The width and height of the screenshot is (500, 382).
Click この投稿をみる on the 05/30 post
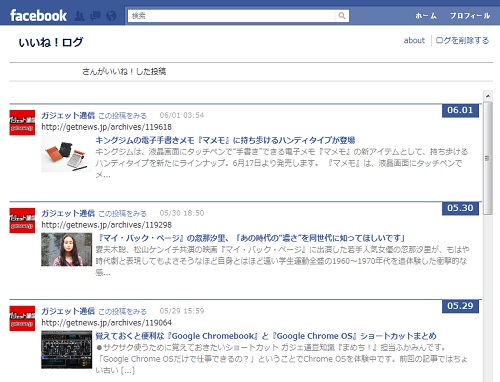[x=122, y=213]
